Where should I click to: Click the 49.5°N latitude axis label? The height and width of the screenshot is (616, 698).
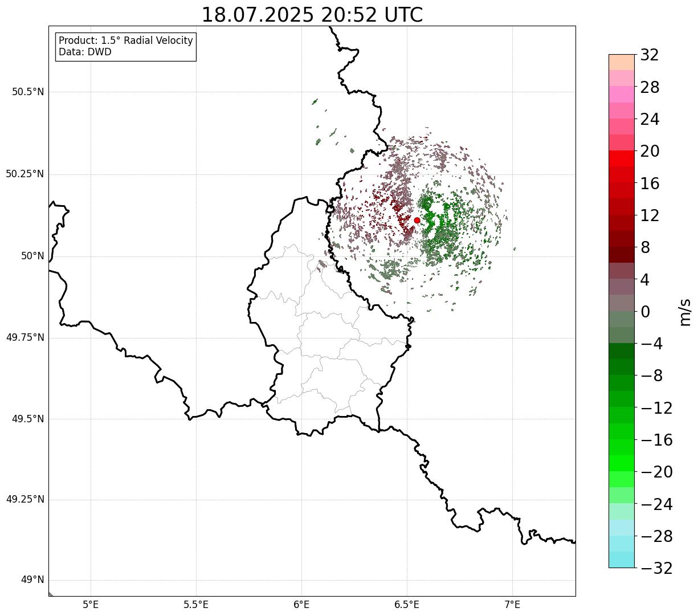[x=28, y=419]
